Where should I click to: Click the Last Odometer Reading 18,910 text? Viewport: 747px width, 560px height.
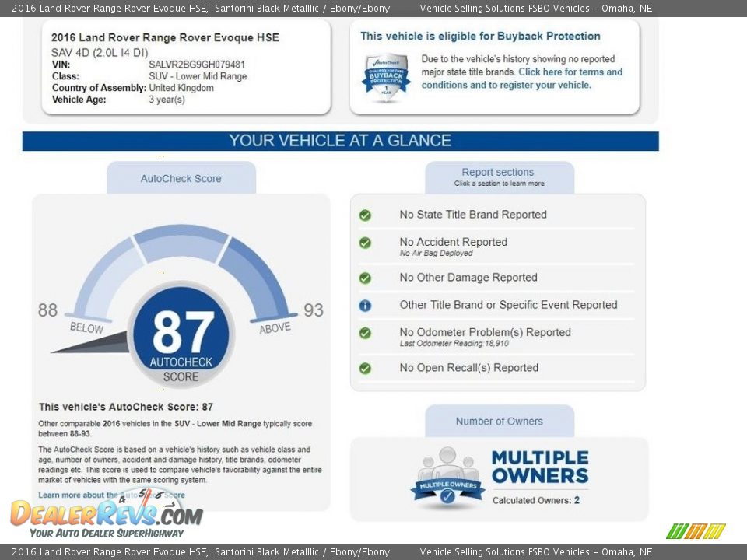point(454,344)
